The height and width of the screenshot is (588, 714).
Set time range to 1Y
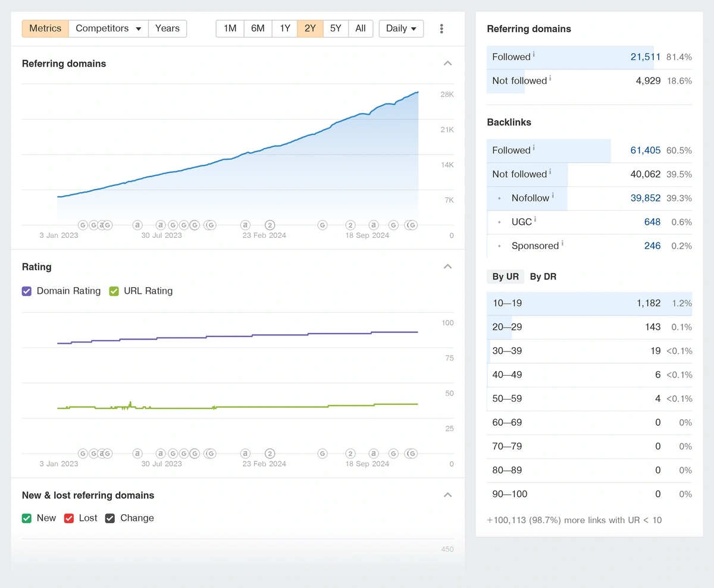[x=285, y=29]
